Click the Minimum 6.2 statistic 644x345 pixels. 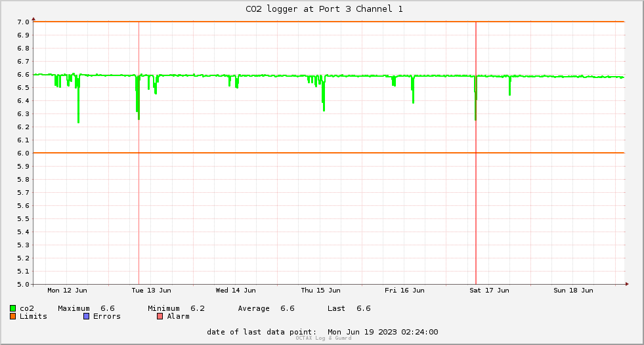[176, 308]
